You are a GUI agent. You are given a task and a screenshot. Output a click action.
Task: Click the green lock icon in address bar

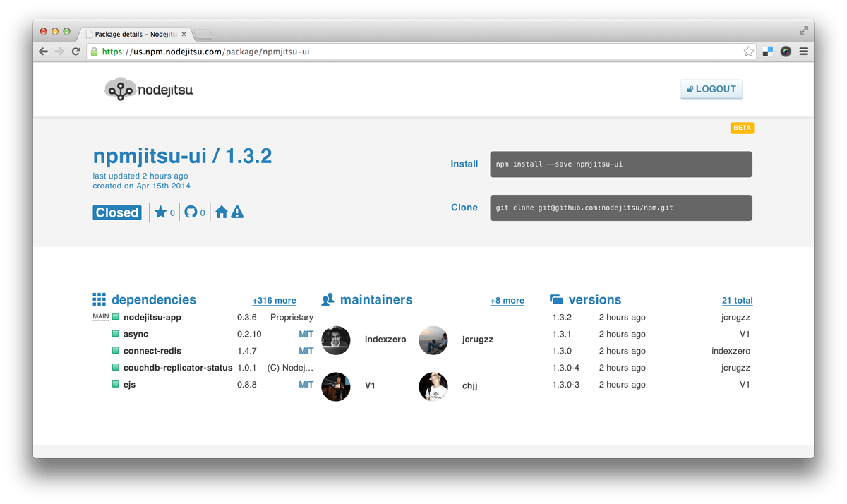(x=94, y=52)
